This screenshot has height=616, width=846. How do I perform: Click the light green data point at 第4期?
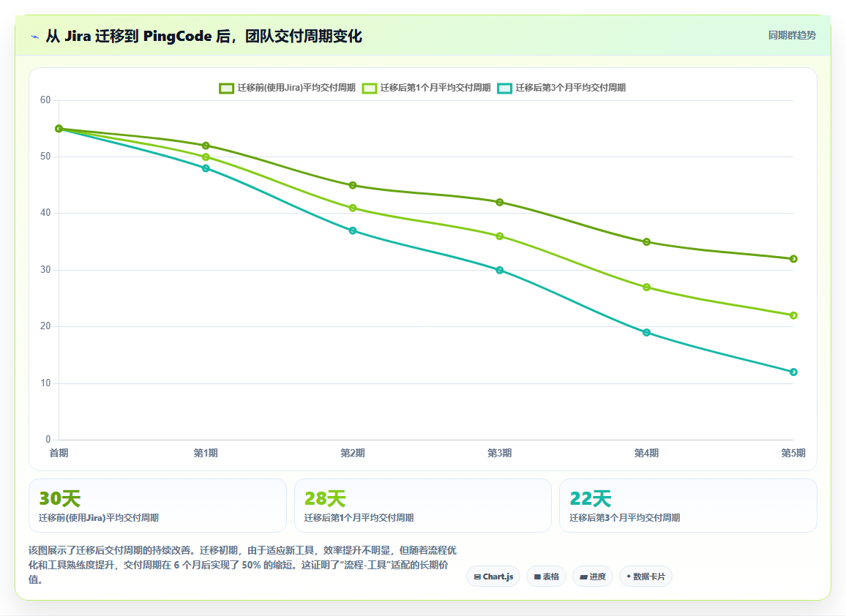coord(646,288)
